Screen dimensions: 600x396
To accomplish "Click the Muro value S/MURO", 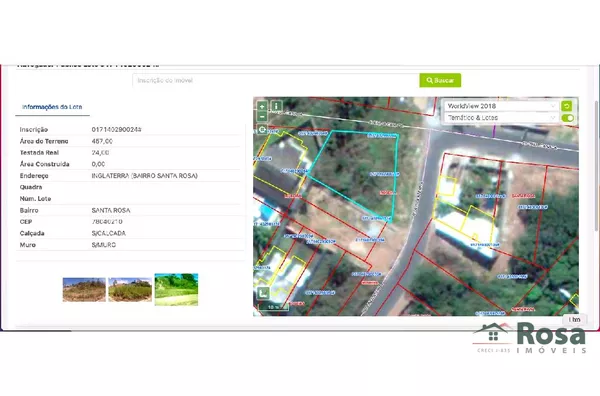I will coord(104,245).
